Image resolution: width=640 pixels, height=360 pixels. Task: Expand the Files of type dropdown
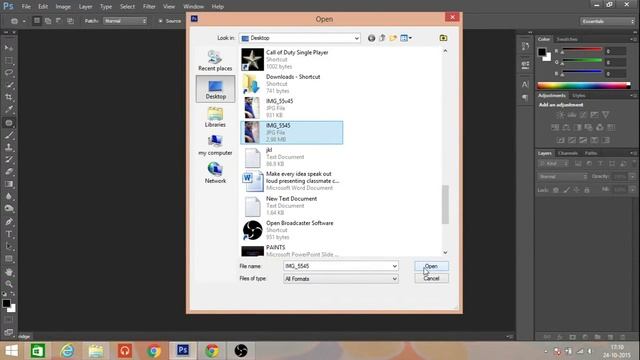pos(395,279)
